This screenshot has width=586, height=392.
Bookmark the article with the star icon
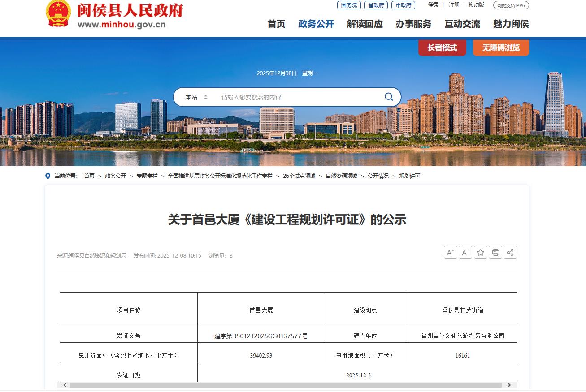[480, 253]
